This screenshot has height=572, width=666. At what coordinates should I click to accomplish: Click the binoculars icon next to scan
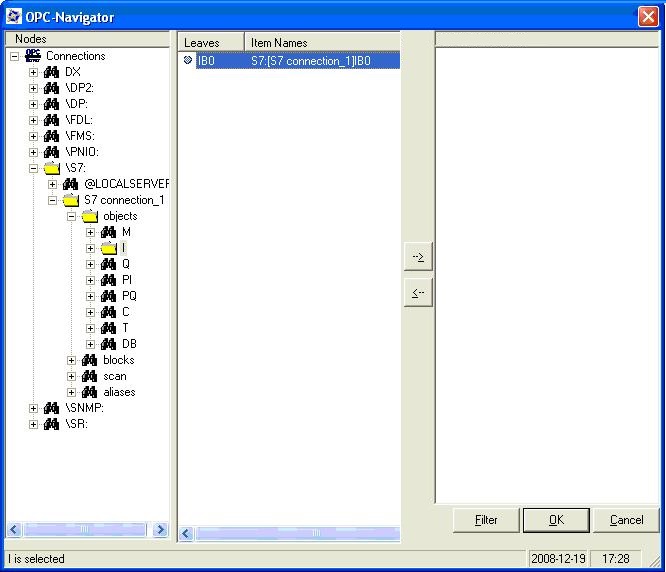(x=89, y=376)
